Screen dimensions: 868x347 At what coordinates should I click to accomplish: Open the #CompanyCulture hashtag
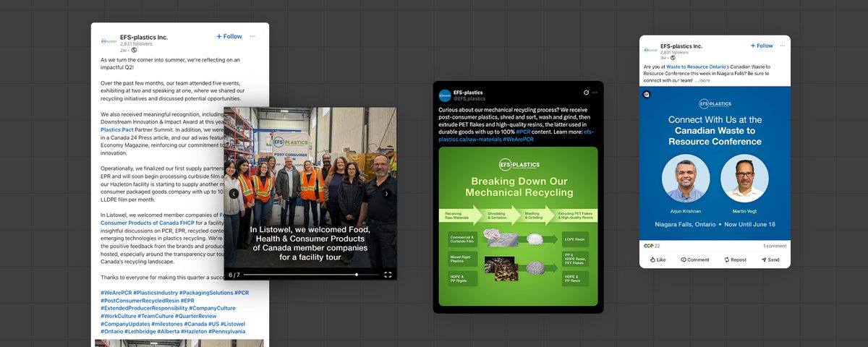pyautogui.click(x=213, y=308)
